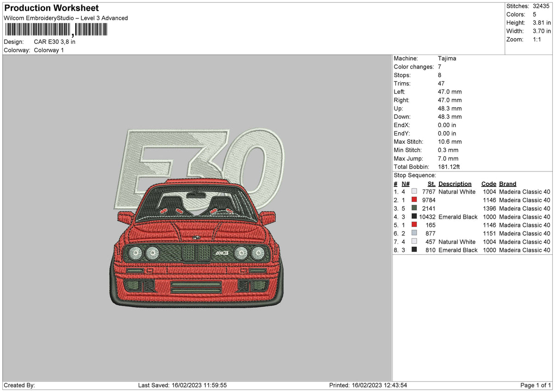Select the Colorway 1 value
This screenshot has height=392, width=555.
pos(49,50)
